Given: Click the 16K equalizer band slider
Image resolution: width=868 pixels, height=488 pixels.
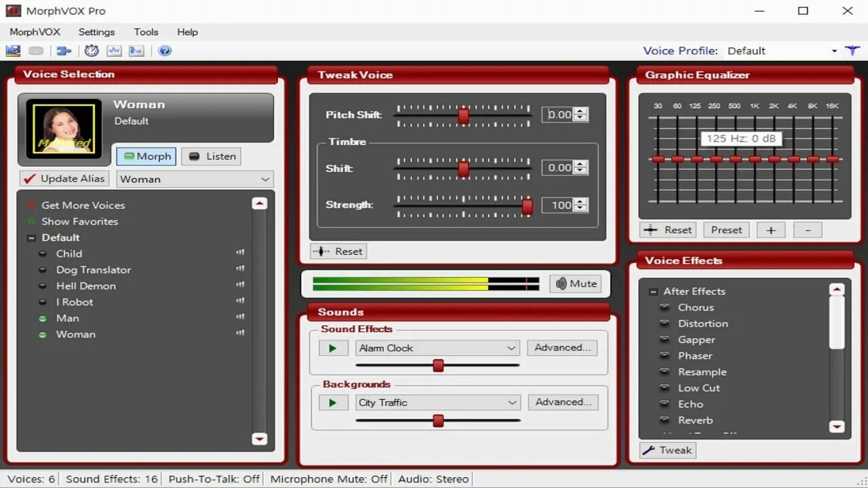Looking at the screenshot, I should (832, 159).
